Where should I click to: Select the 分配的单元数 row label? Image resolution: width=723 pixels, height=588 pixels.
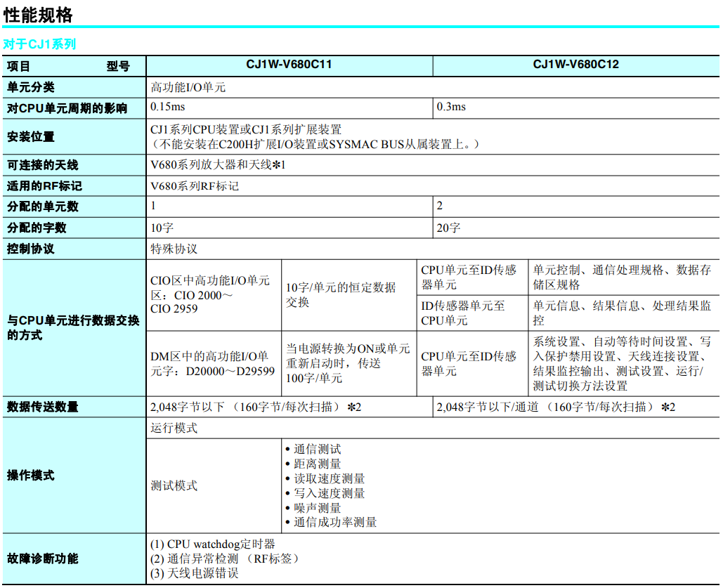point(42,207)
